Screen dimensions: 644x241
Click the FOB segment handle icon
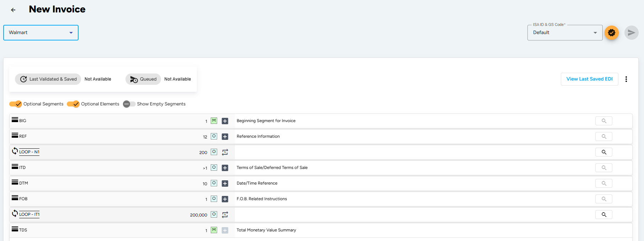tap(15, 198)
